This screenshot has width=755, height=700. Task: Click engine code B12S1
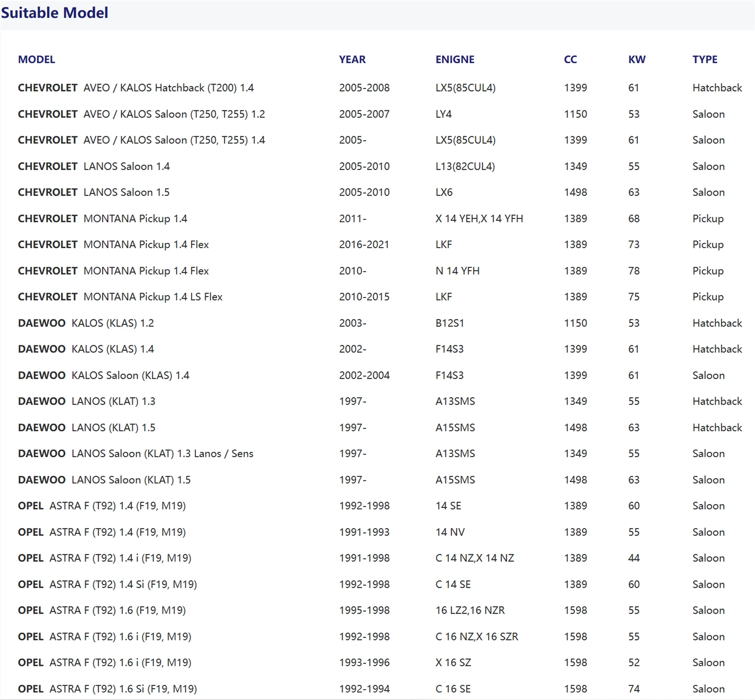[x=450, y=323]
